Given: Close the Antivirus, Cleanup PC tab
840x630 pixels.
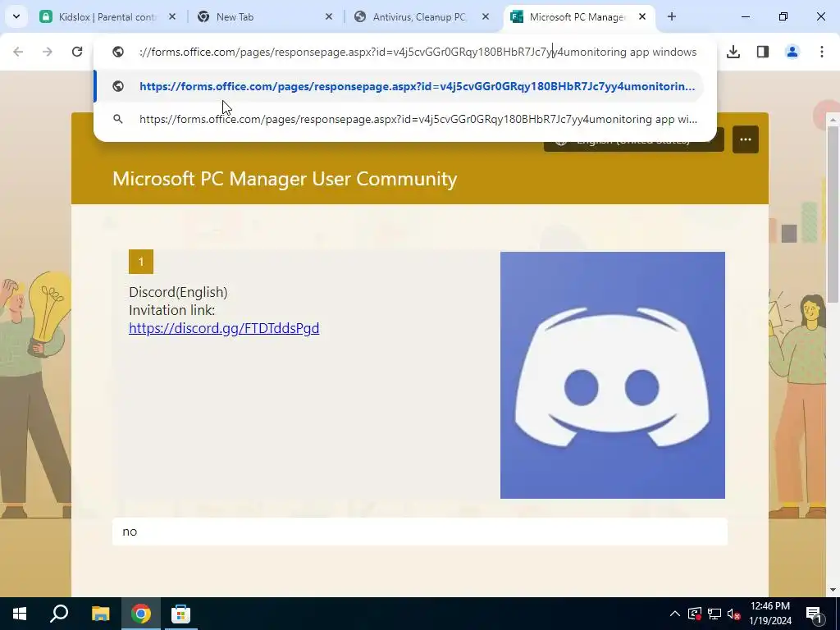Looking at the screenshot, I should point(486,16).
